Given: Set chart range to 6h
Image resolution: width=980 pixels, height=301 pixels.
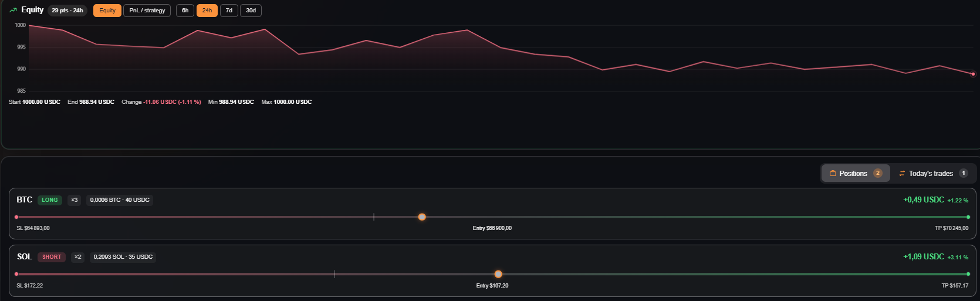Looking at the screenshot, I should click(185, 11).
